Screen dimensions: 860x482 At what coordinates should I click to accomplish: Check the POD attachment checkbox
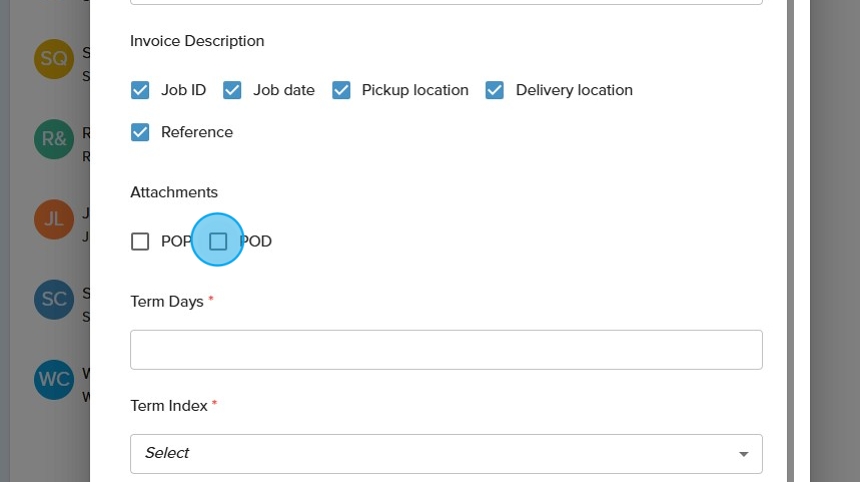coord(218,241)
